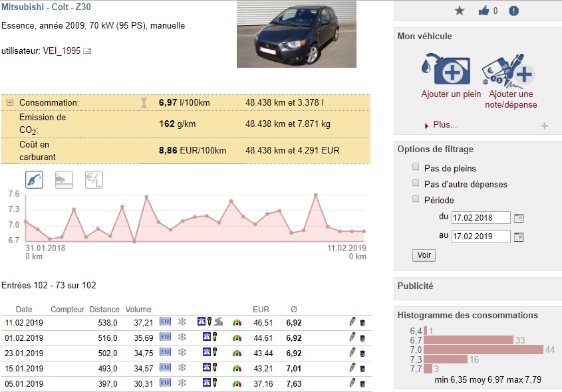
Task: Click the 'au' end date field
Action: pyautogui.click(x=481, y=237)
